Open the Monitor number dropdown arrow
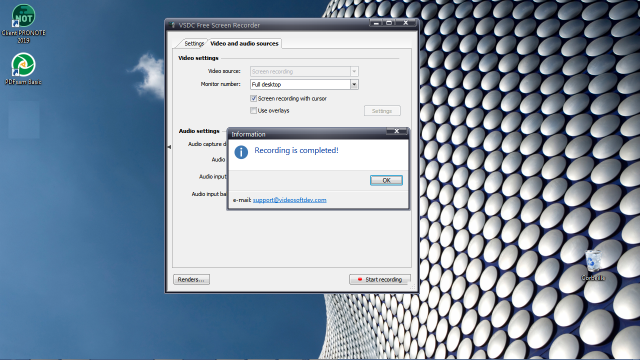The height and width of the screenshot is (360, 640). 354,84
